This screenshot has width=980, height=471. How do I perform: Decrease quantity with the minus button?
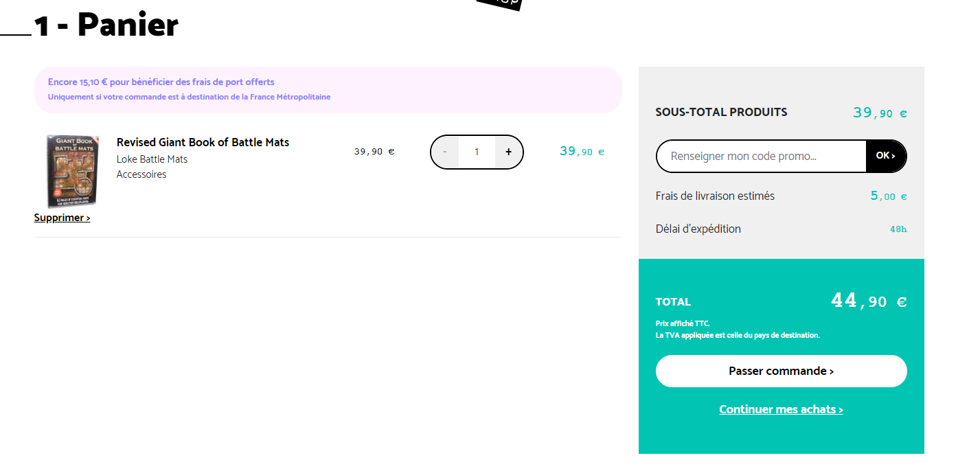click(x=445, y=152)
